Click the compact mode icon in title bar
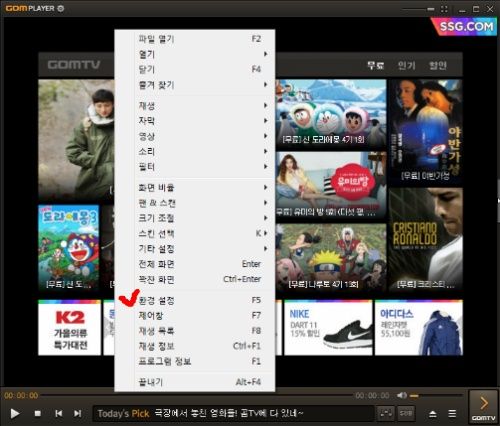 coord(444,9)
